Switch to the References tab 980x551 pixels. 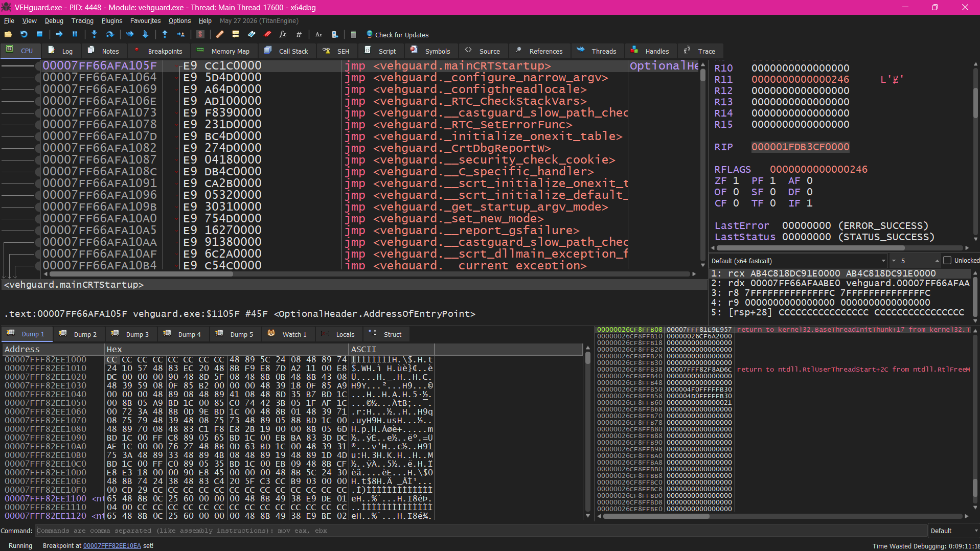pyautogui.click(x=539, y=51)
